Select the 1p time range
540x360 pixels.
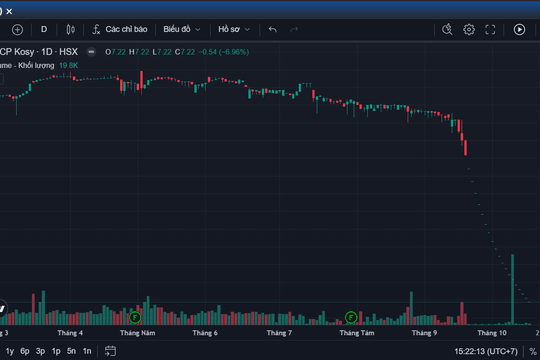[56, 351]
